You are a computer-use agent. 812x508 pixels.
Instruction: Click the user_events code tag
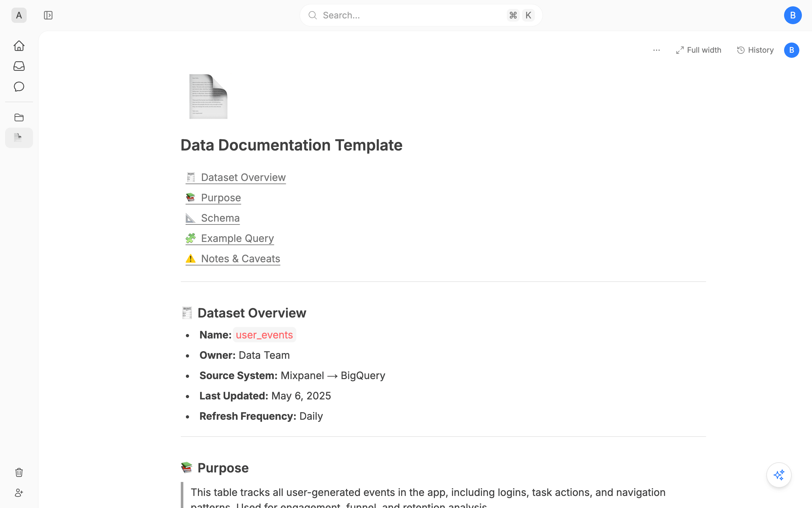click(x=265, y=335)
